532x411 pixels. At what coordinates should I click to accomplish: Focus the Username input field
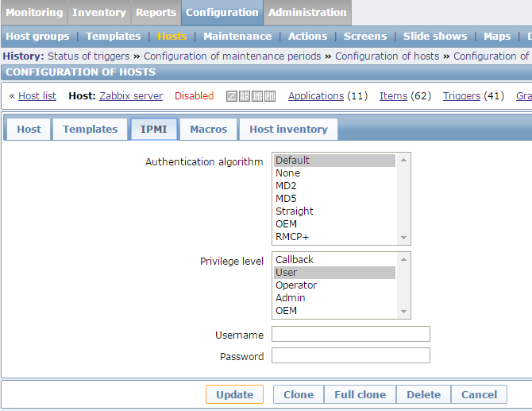tap(351, 334)
